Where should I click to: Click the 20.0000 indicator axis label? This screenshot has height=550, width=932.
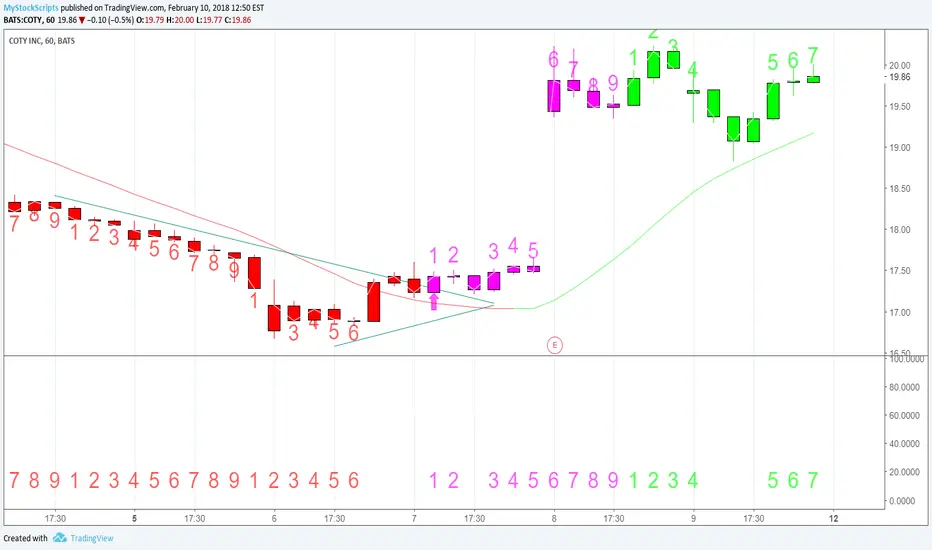[x=906, y=472]
